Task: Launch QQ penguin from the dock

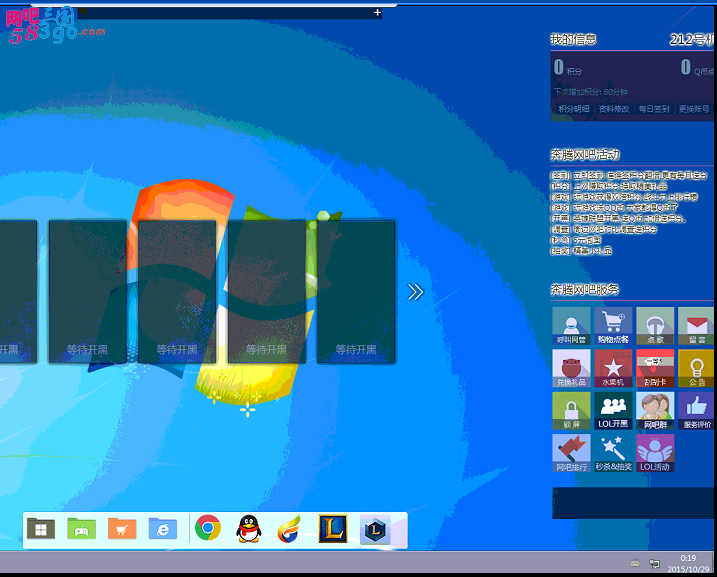Action: 249,529
